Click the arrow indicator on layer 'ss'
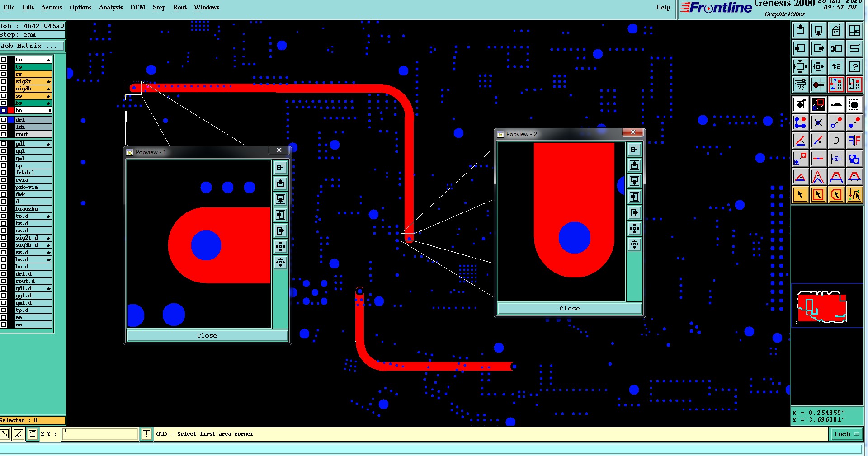 49,96
